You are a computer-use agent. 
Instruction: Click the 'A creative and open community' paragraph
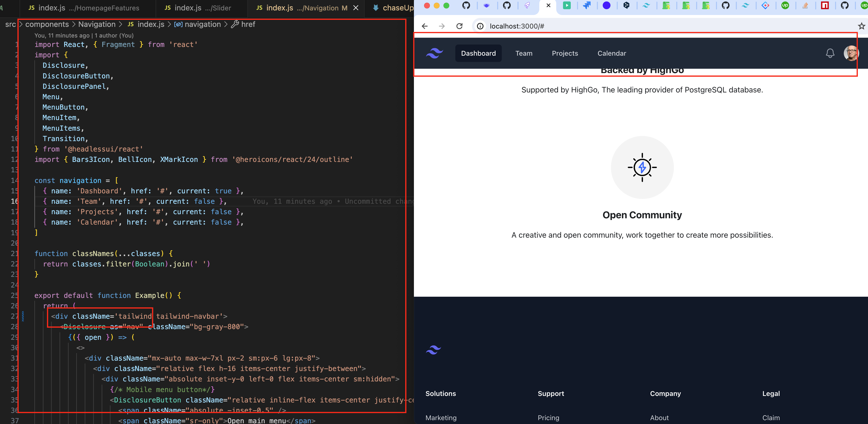(642, 235)
